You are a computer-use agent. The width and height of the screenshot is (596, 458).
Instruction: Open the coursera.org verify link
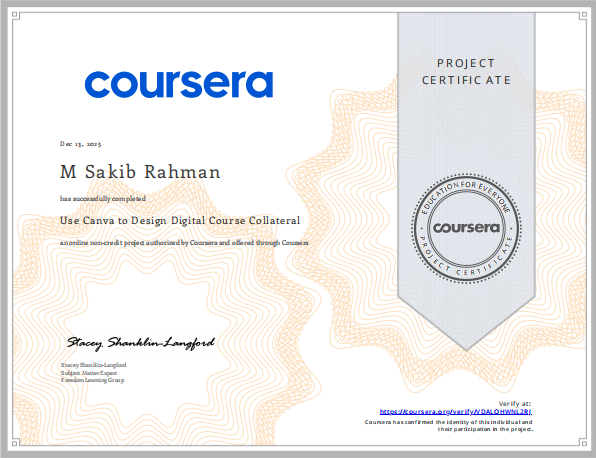point(456,412)
